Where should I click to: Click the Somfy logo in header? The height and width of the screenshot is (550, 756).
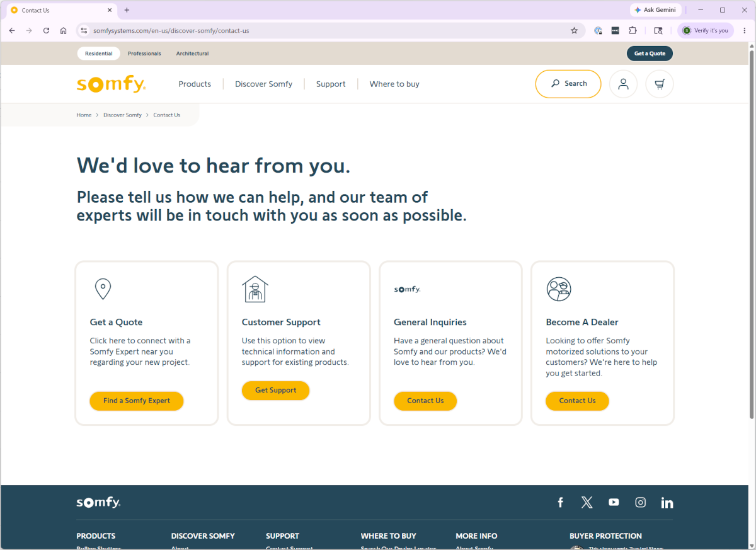tap(111, 84)
